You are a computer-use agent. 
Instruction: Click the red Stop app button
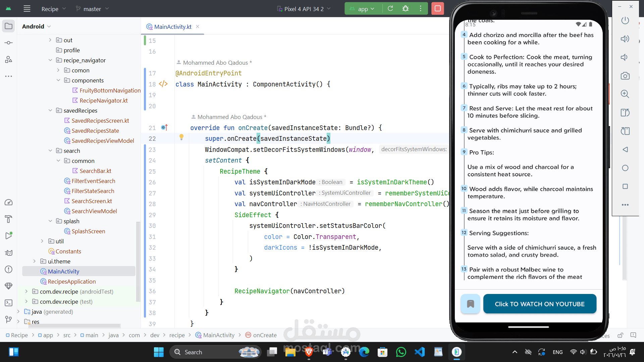437,9
